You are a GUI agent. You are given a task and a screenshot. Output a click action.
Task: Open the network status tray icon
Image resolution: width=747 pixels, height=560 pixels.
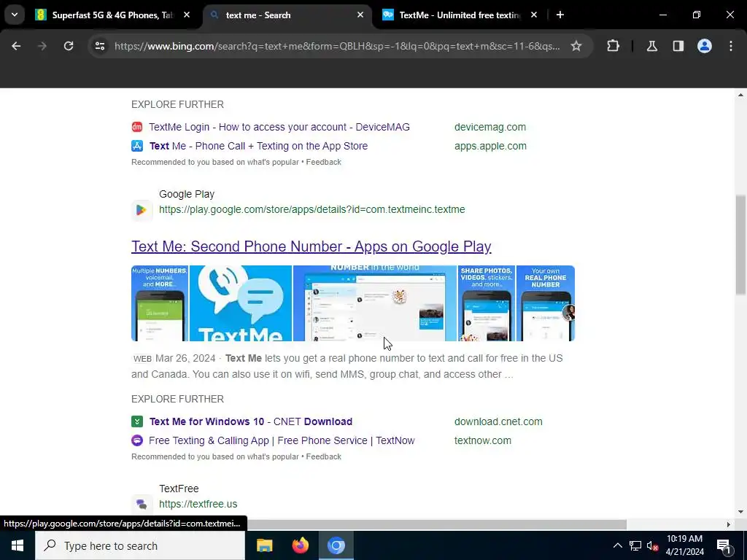pos(635,545)
